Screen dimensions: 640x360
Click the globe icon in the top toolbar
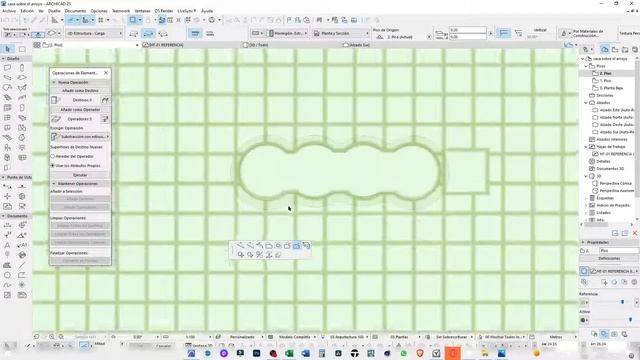212,20
